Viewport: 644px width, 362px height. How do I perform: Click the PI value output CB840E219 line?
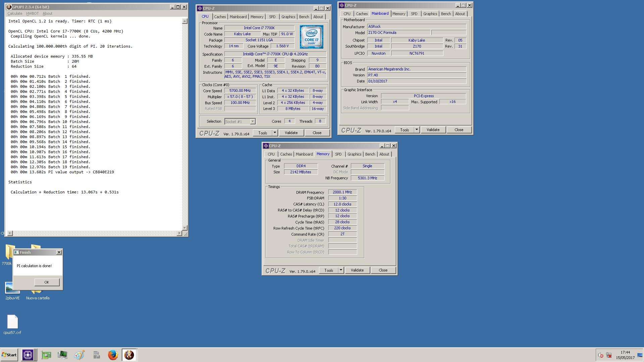[62, 172]
